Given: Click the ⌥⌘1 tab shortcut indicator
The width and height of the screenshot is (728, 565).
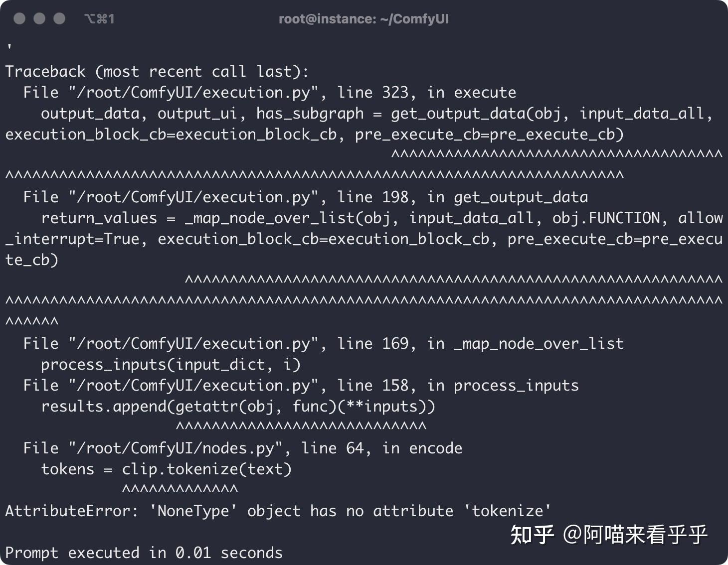Looking at the screenshot, I should [100, 18].
